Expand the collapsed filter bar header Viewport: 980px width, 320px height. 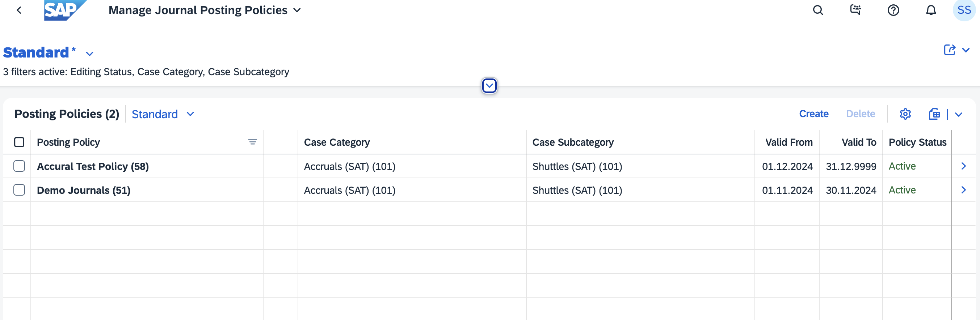click(x=489, y=86)
